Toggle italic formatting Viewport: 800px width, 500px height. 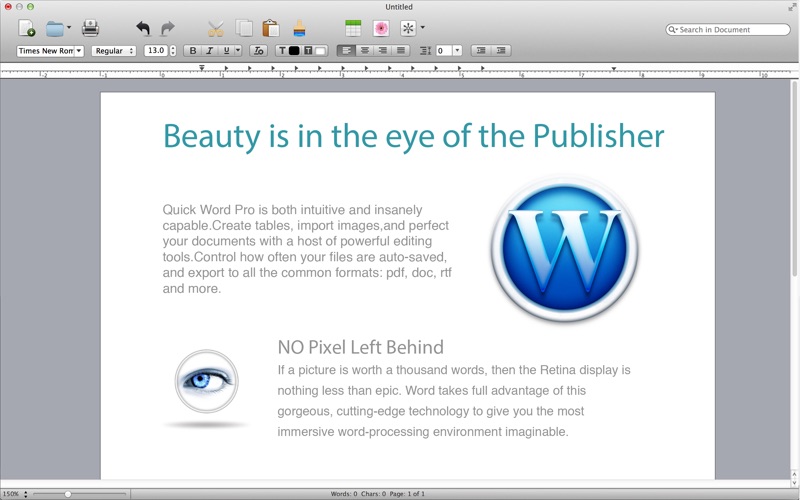click(209, 50)
